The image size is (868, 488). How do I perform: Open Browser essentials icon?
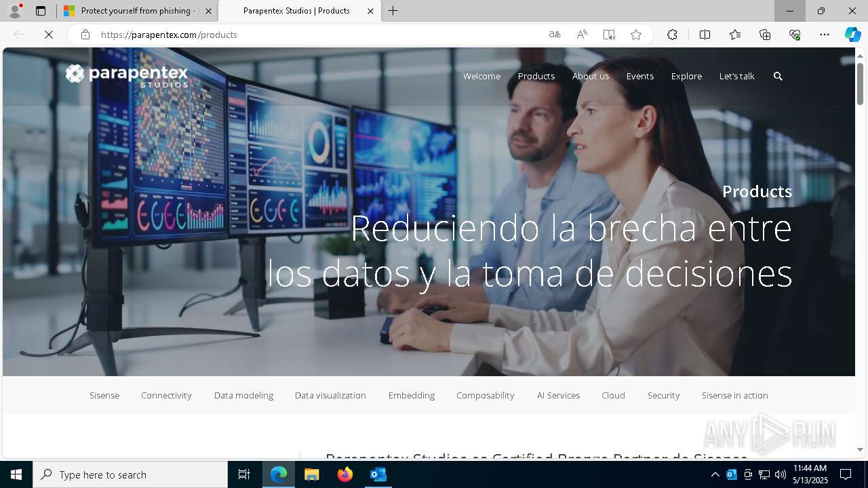795,35
